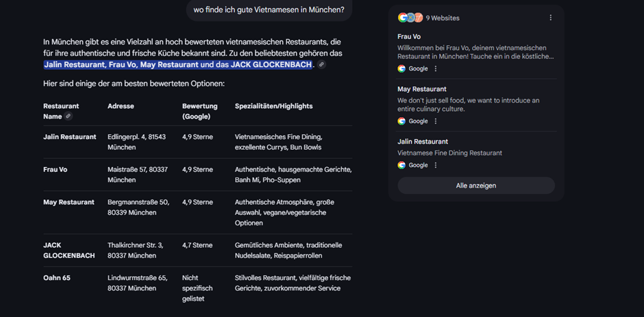Screen dimensions: 644x317
Task: Open the Jalin Restaurant source in sidebar
Action: [x=423, y=142]
